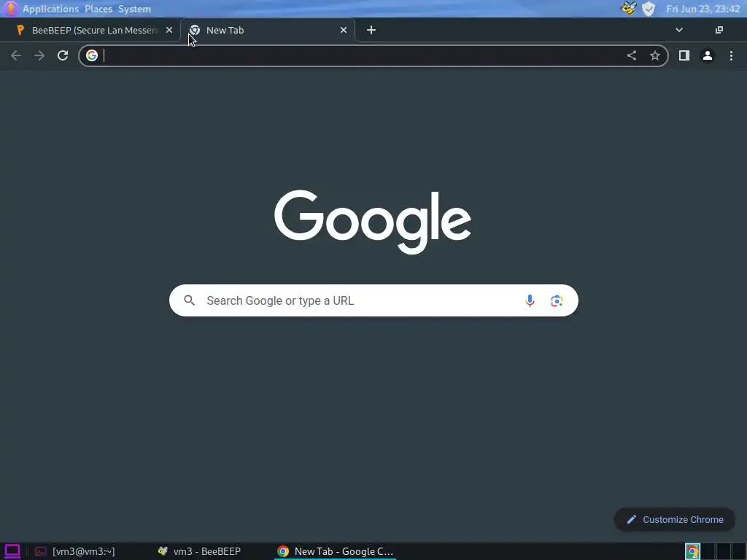Viewport: 747px width, 560px height.
Task: Click the magnifier icon in search box
Action: point(190,300)
